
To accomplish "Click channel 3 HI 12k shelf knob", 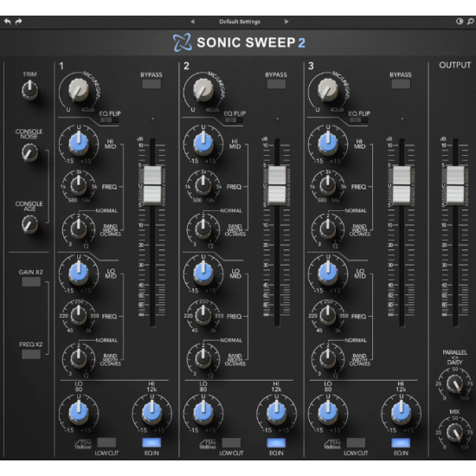I will point(401,413).
